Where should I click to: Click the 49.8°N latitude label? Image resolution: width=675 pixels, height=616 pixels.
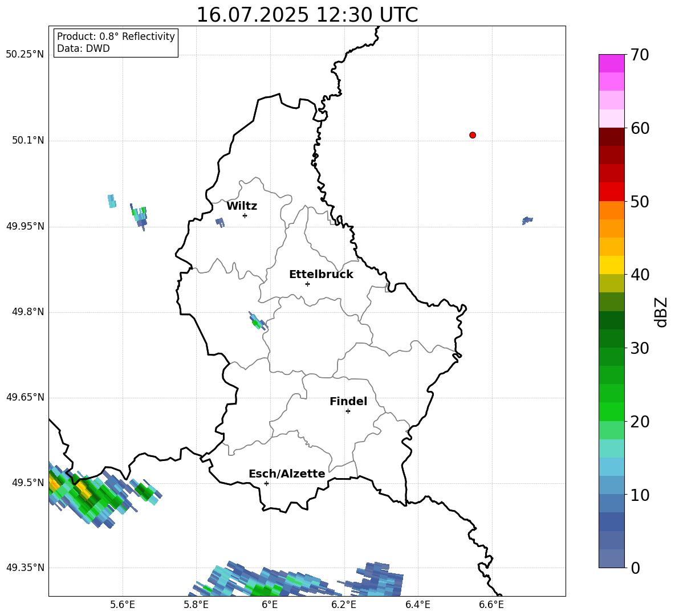(28, 312)
